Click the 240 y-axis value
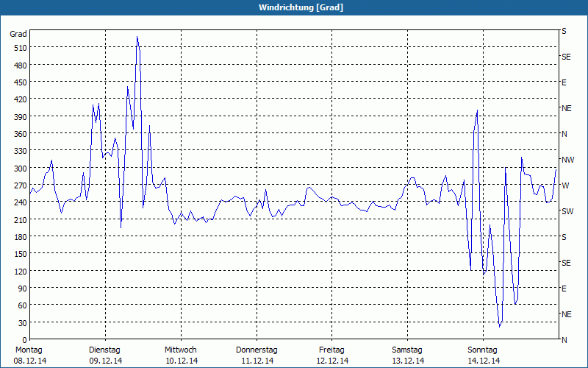 (21, 202)
